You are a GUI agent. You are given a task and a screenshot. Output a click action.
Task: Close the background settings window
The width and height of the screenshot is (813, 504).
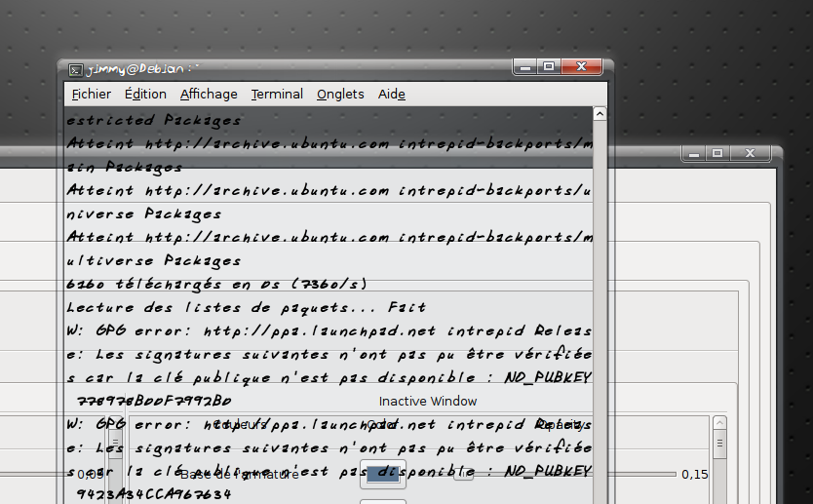pyautogui.click(x=751, y=153)
